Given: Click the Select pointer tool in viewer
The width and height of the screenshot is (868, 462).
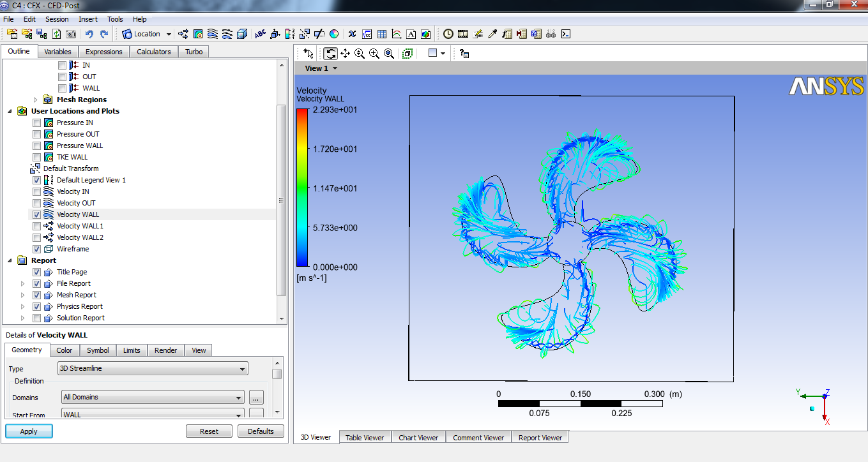Looking at the screenshot, I should [308, 54].
